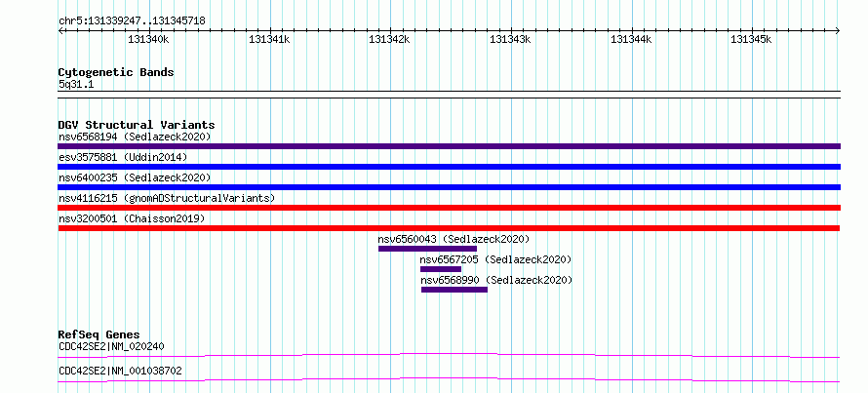Click the esv3575881 (Uddin2014) label
The height and width of the screenshot is (393, 868).
tap(123, 157)
